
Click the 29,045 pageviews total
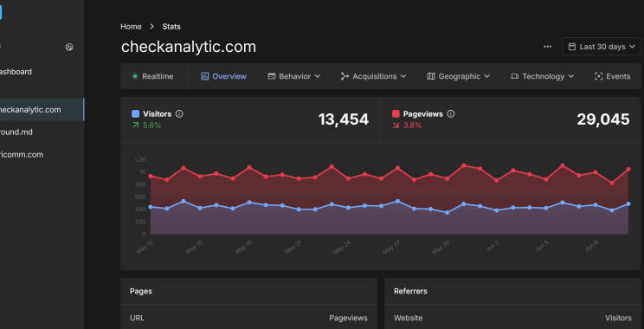(x=603, y=119)
